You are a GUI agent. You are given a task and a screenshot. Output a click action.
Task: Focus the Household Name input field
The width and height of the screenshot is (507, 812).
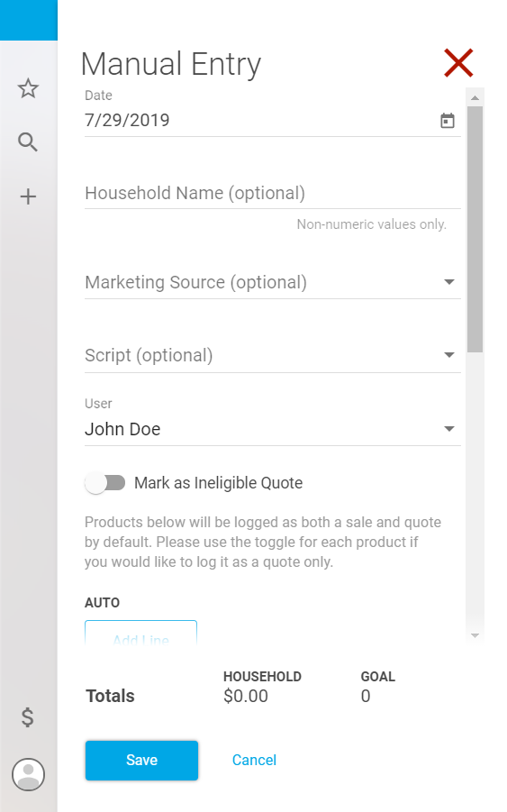273,194
